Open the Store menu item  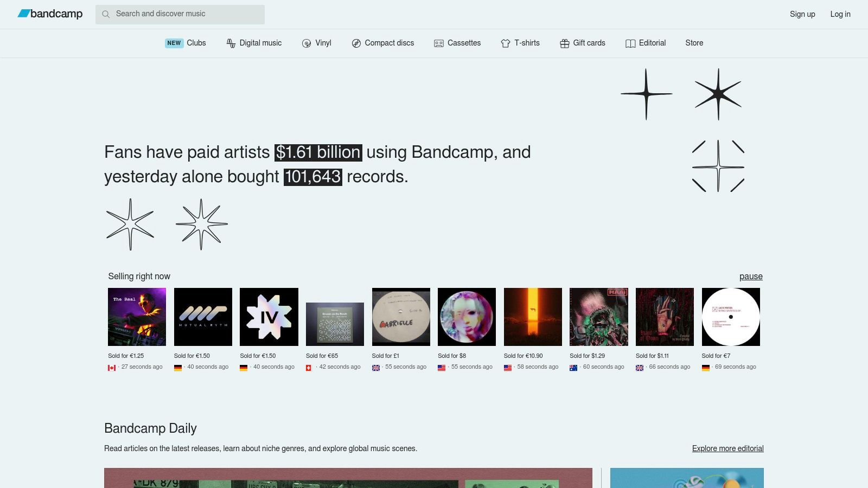point(694,43)
